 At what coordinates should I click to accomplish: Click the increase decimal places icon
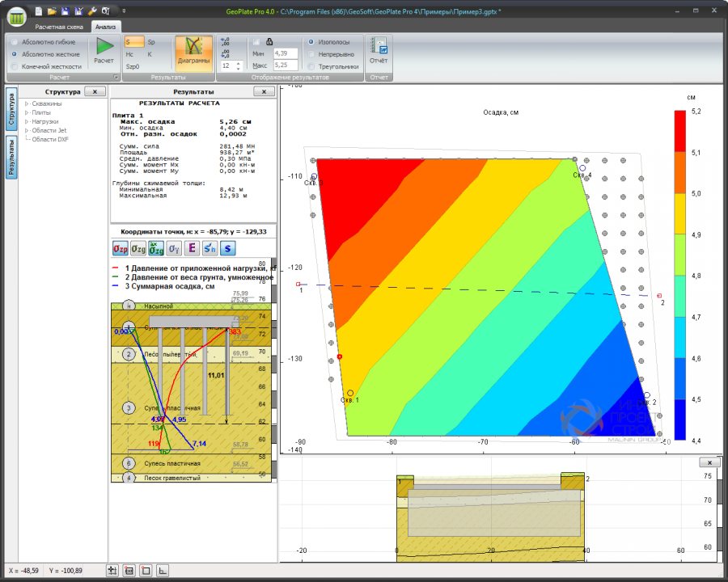(226, 42)
